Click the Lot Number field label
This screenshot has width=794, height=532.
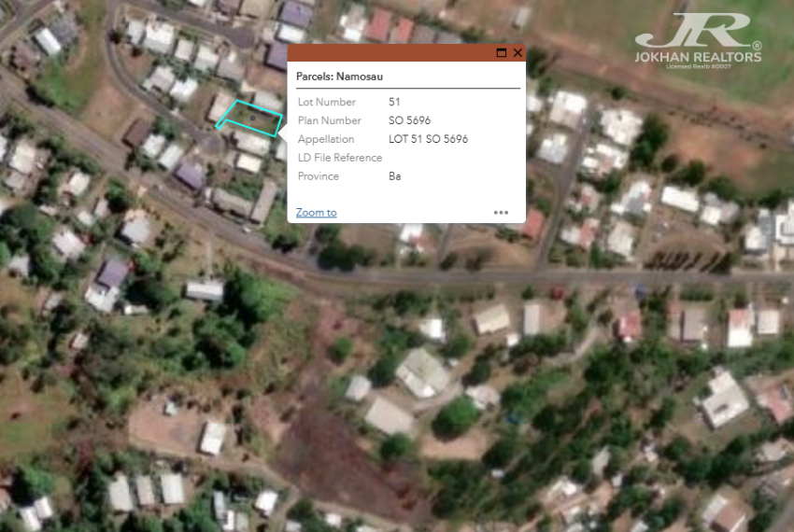pyautogui.click(x=327, y=102)
